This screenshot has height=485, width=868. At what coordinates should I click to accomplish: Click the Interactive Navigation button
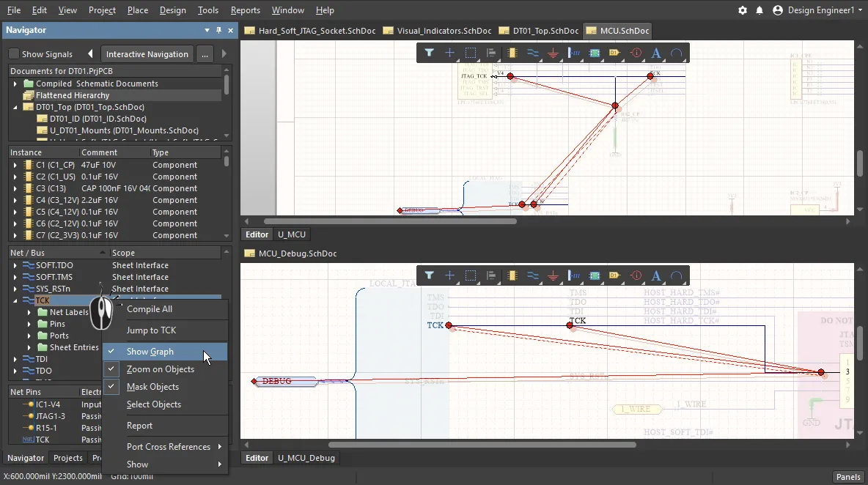(147, 54)
